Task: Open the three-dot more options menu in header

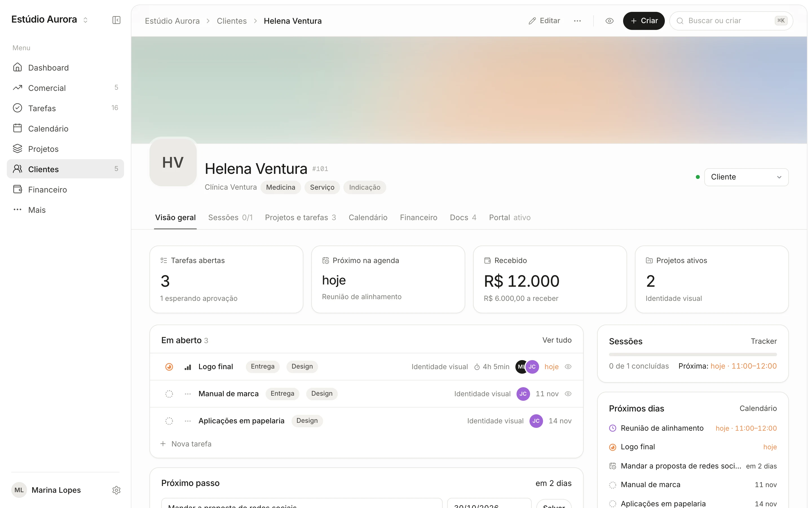Action: pyautogui.click(x=577, y=21)
